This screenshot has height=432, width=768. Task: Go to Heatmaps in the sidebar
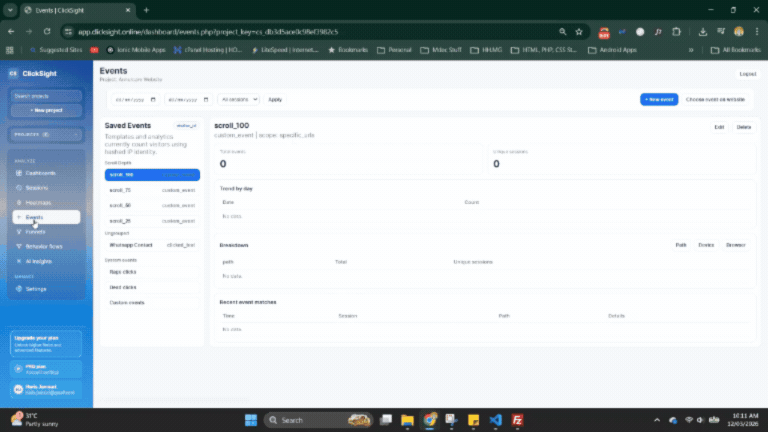click(x=38, y=202)
